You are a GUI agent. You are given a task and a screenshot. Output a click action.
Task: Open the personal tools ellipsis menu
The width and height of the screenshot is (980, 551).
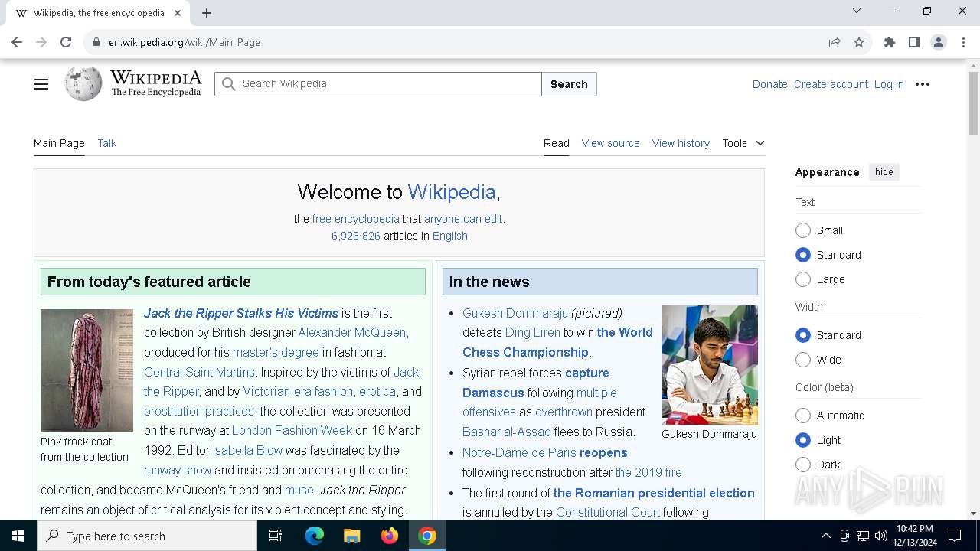[x=923, y=84]
